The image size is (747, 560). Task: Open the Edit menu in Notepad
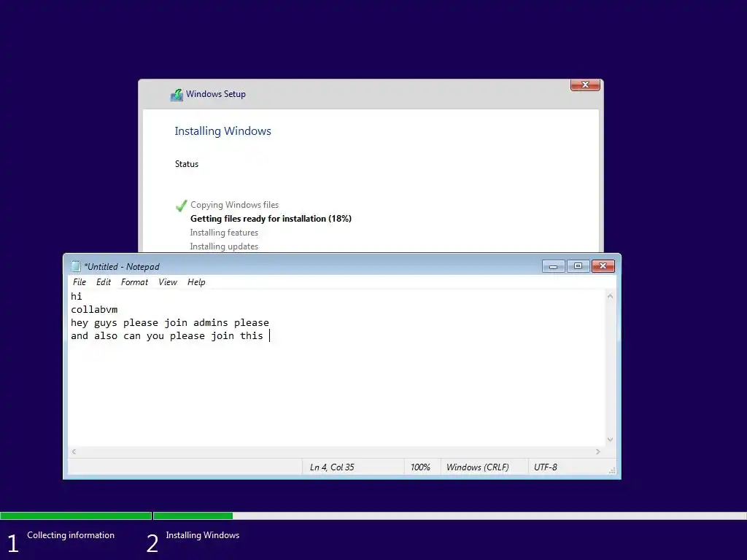[104, 282]
